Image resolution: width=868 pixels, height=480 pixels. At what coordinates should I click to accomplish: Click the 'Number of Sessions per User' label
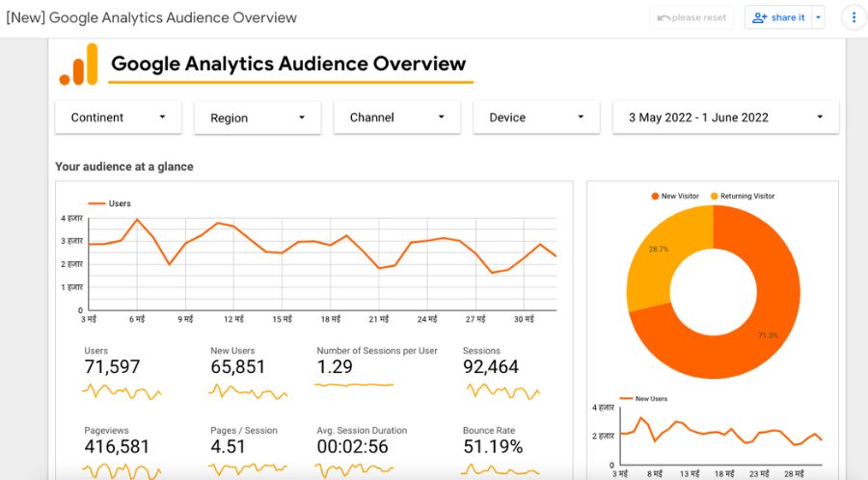(x=377, y=351)
